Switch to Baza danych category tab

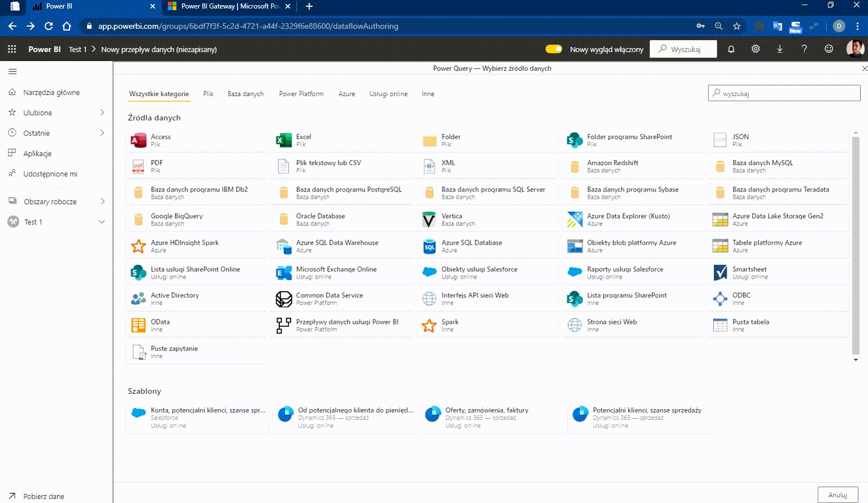(246, 94)
